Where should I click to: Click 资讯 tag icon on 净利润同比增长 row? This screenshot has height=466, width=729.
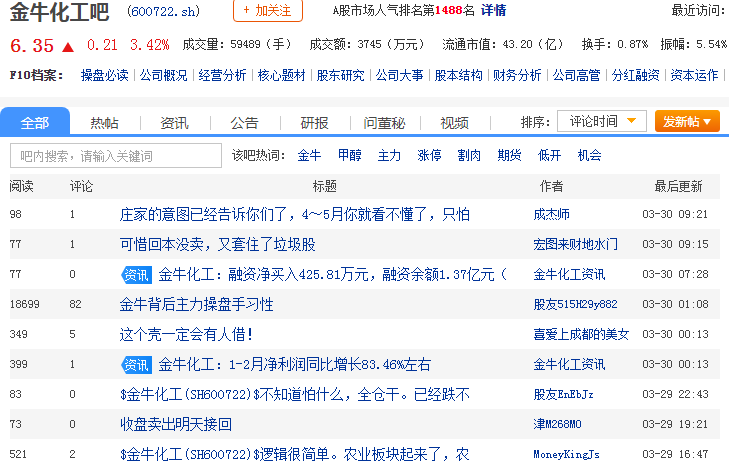point(136,365)
